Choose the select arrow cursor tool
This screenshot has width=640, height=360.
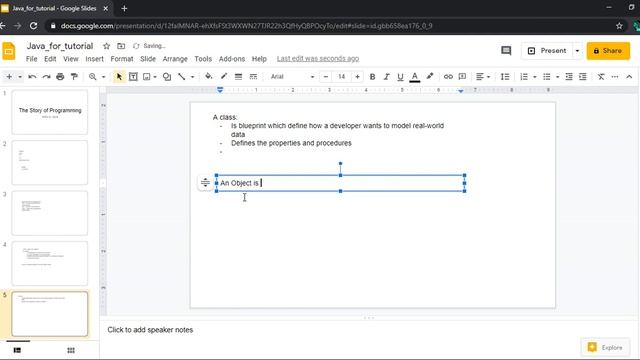119,77
